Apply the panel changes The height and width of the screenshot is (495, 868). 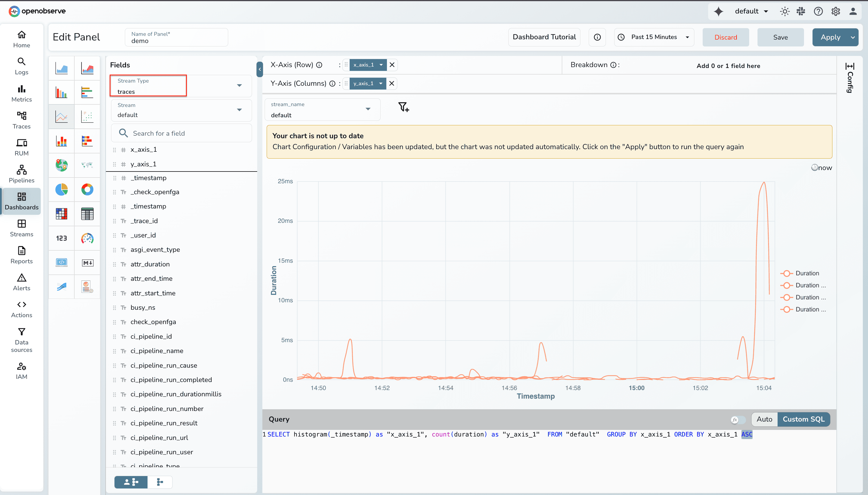coord(831,37)
